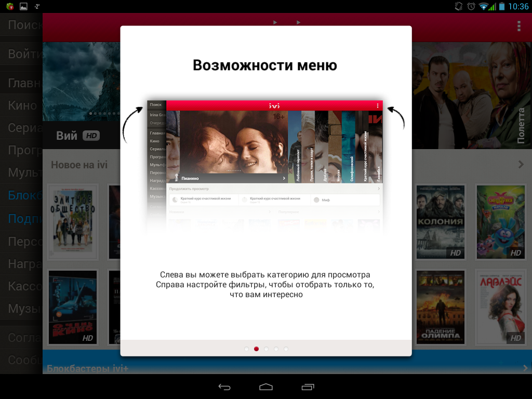Open the 'Элитное общество' movie poster
The image size is (532, 399).
click(73, 222)
